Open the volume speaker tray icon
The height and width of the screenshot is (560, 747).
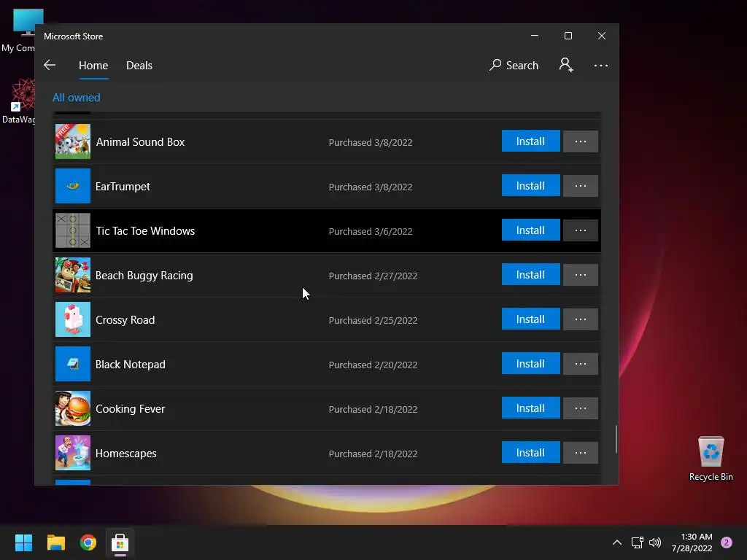(x=655, y=542)
